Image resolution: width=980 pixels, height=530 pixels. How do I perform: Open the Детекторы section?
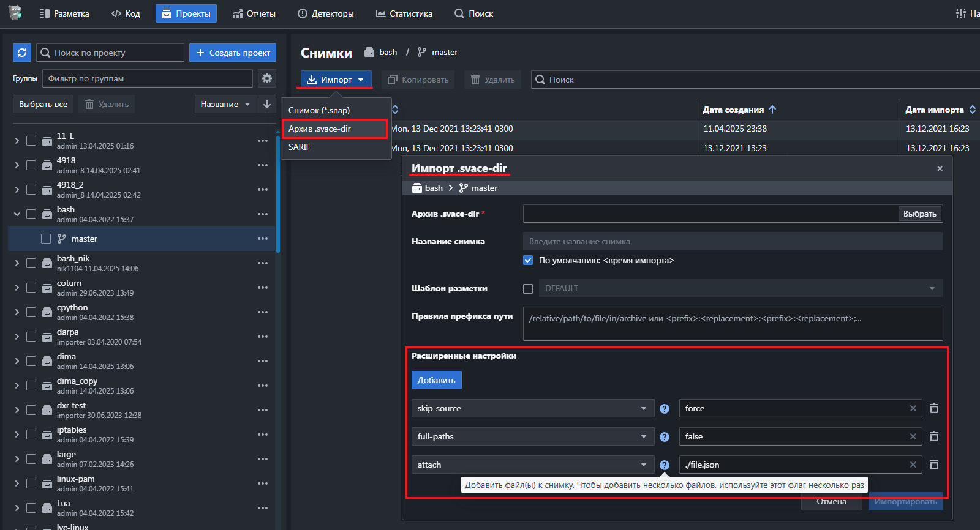[326, 13]
